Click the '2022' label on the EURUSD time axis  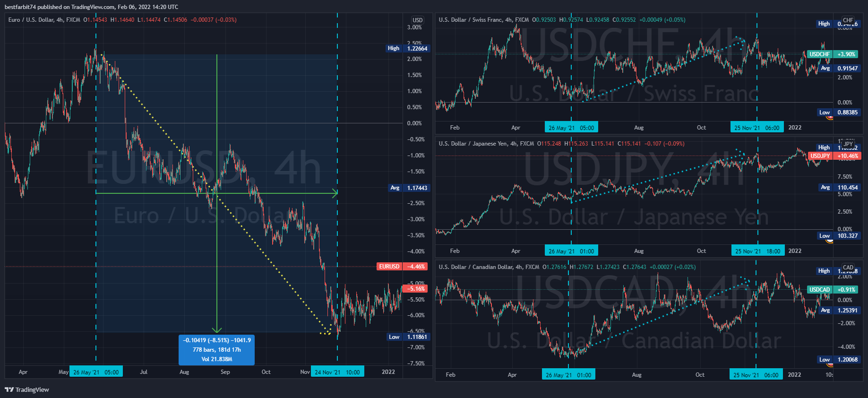[388, 372]
